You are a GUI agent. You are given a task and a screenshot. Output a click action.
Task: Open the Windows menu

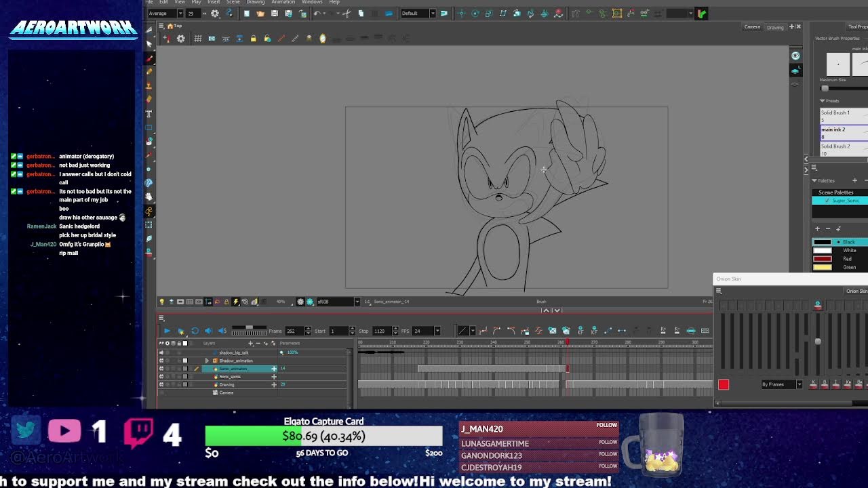pos(312,2)
